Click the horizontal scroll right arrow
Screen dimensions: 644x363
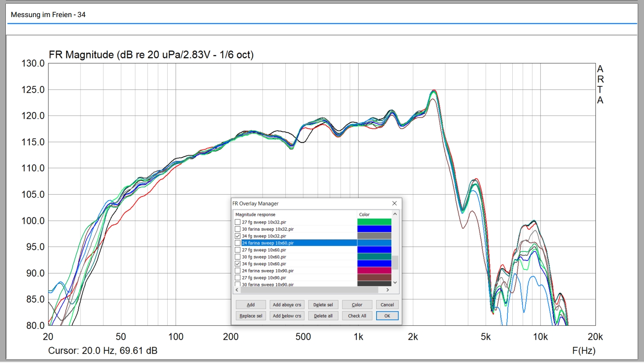click(x=389, y=290)
